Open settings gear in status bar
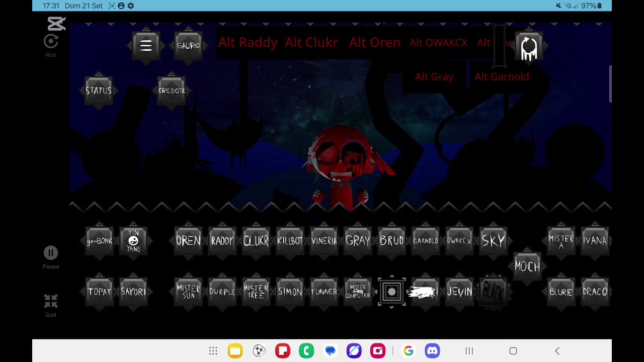The image size is (644, 362). (x=131, y=6)
